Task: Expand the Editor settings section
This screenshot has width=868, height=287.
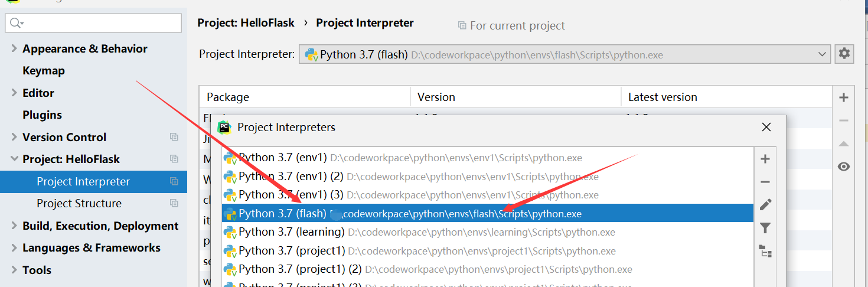Action: click(x=14, y=93)
